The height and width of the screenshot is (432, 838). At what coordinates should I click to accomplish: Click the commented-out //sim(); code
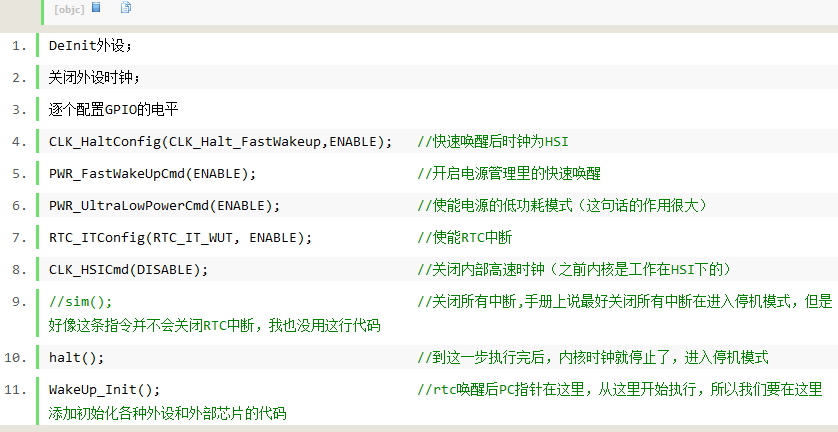81,302
